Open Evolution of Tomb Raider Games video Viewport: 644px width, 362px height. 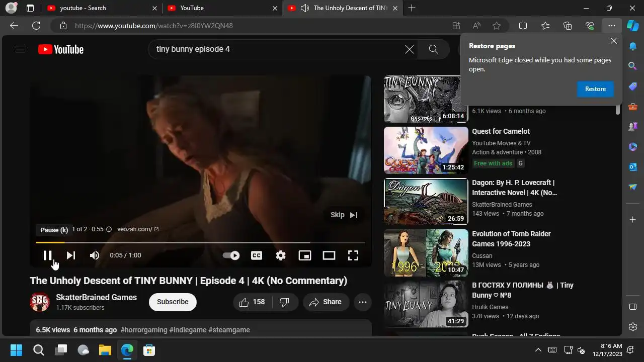tap(511, 239)
